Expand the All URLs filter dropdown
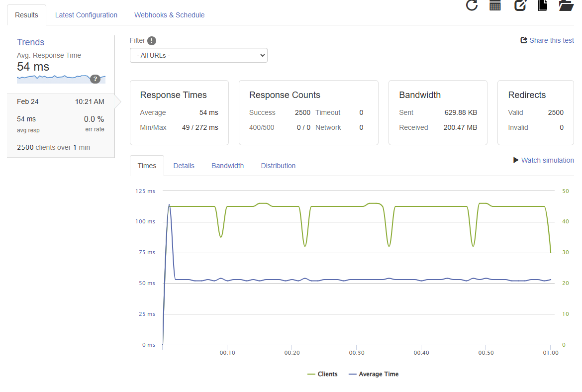Screen dimensions: 582x392 click(x=198, y=55)
